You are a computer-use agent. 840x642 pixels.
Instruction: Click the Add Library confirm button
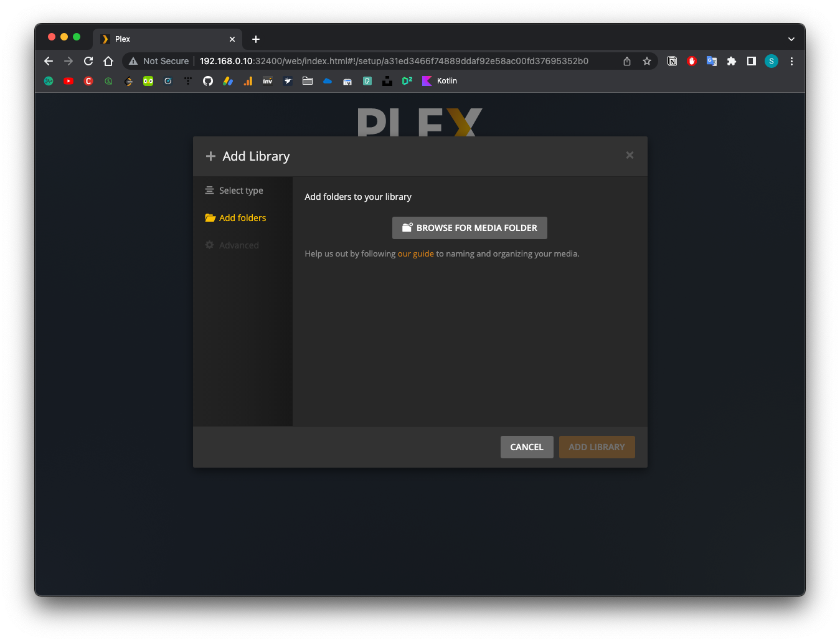(597, 447)
